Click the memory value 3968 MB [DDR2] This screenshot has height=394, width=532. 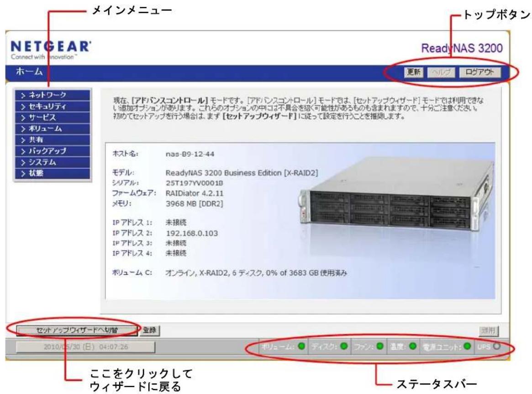(x=195, y=204)
